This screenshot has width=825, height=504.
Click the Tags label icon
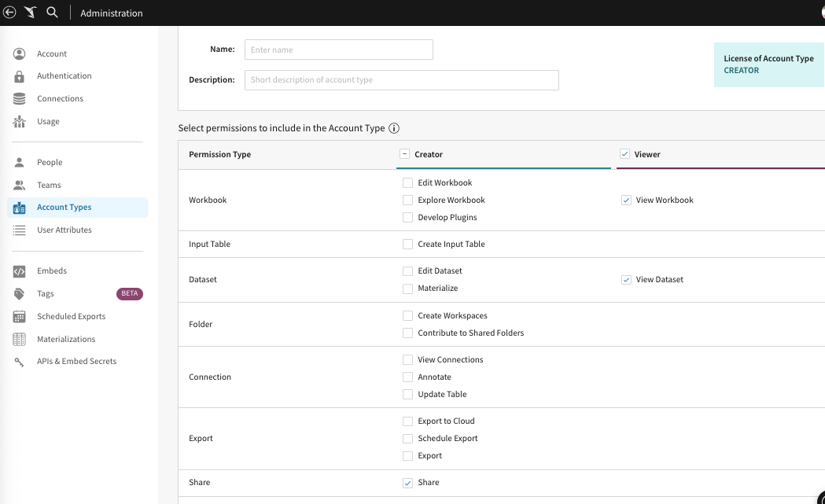[x=19, y=294]
